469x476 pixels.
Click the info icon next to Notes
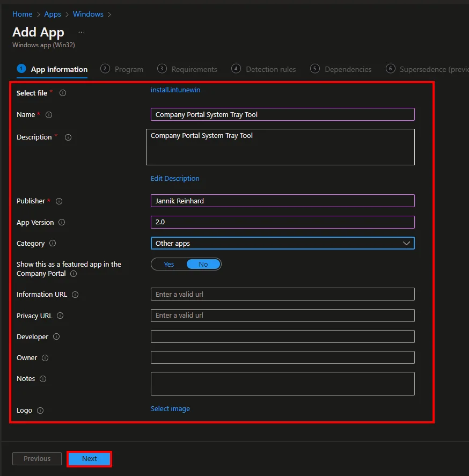point(43,379)
